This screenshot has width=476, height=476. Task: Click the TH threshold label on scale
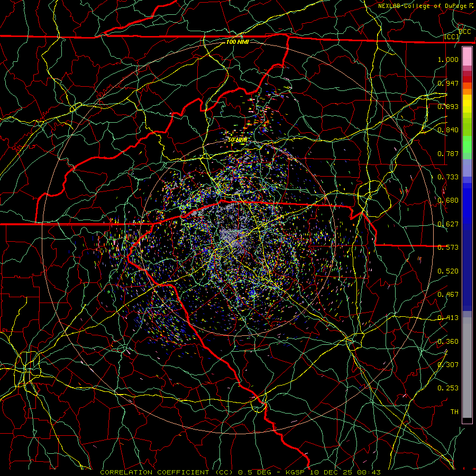[454, 412]
